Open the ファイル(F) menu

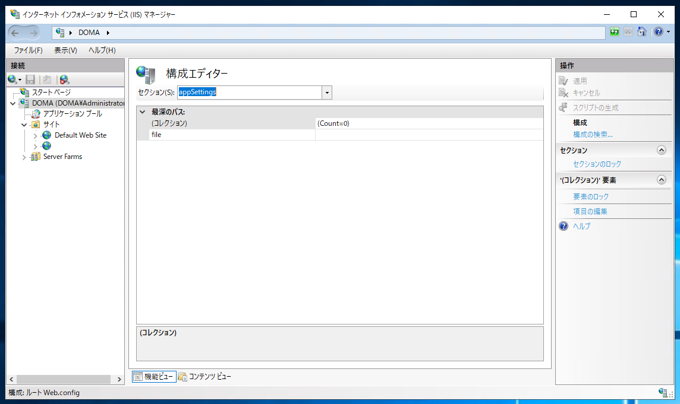(28, 50)
